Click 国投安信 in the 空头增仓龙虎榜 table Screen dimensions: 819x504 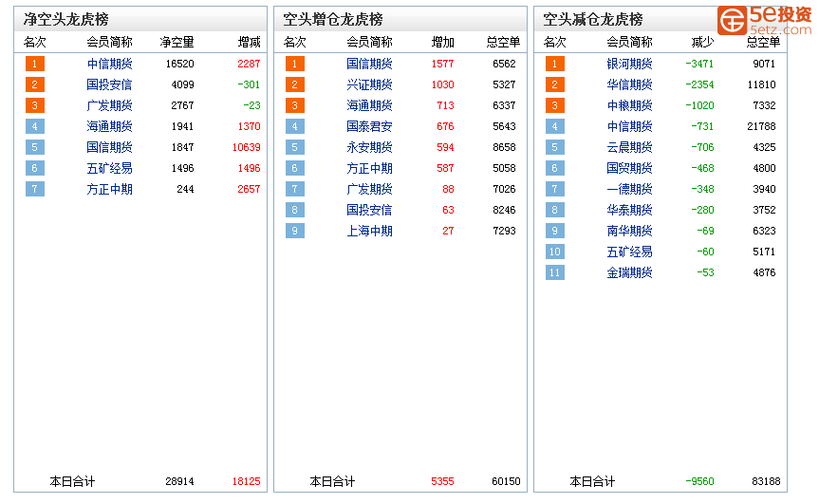(370, 210)
